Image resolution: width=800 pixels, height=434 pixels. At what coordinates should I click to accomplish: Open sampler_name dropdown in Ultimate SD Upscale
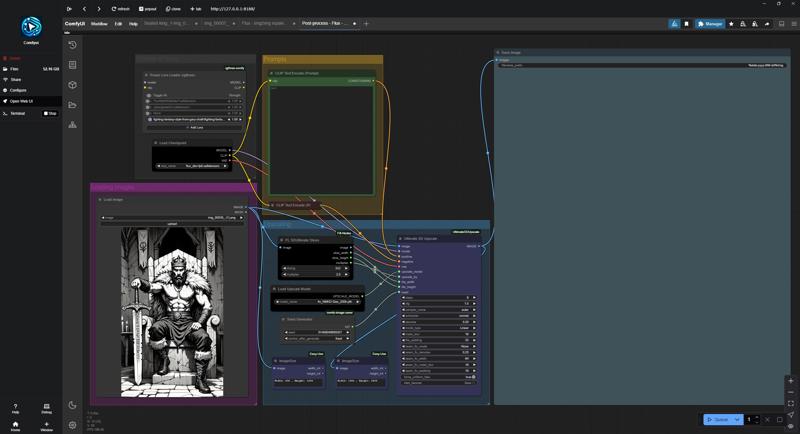point(439,310)
